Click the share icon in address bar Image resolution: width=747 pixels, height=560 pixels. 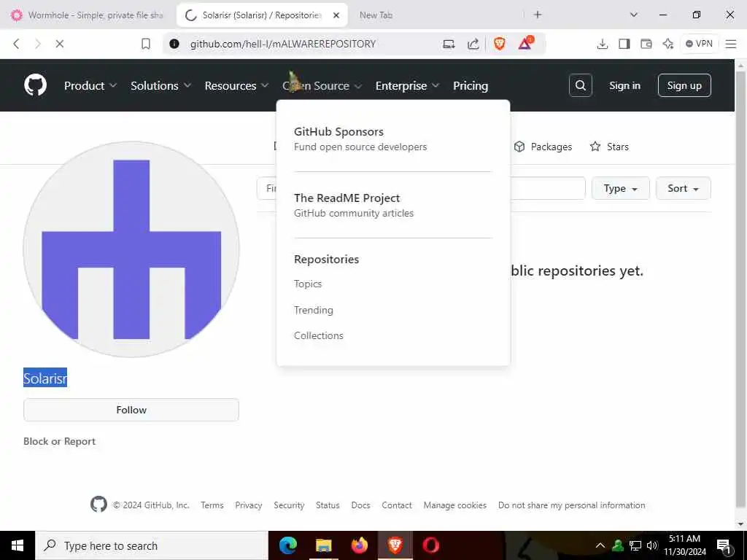pyautogui.click(x=473, y=44)
